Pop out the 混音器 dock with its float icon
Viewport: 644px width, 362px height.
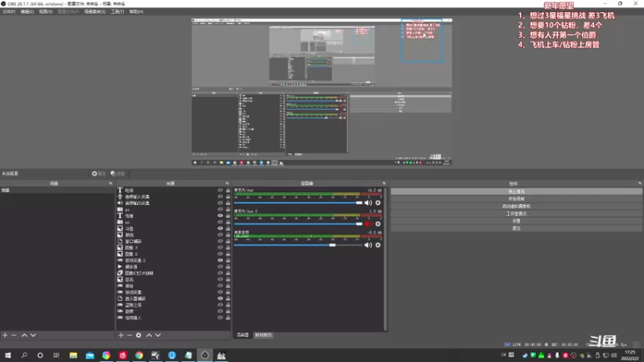(384, 183)
